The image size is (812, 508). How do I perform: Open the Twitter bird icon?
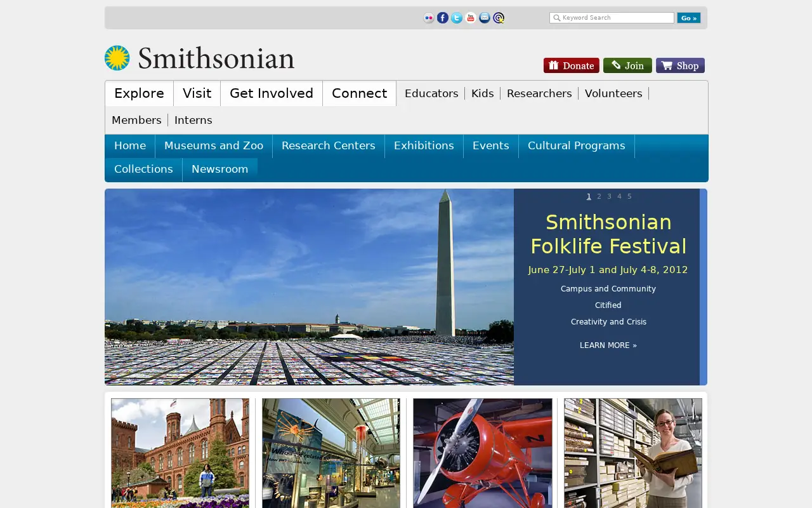(457, 18)
